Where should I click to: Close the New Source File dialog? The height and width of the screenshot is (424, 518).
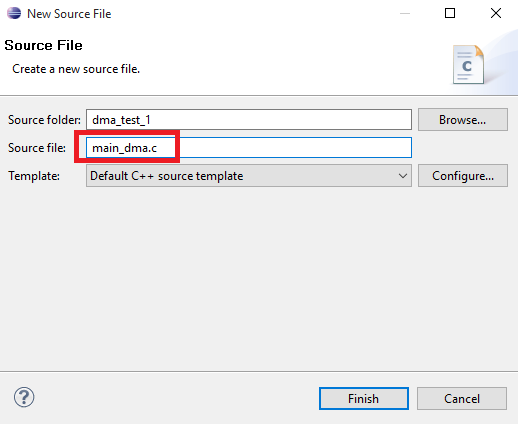click(496, 13)
